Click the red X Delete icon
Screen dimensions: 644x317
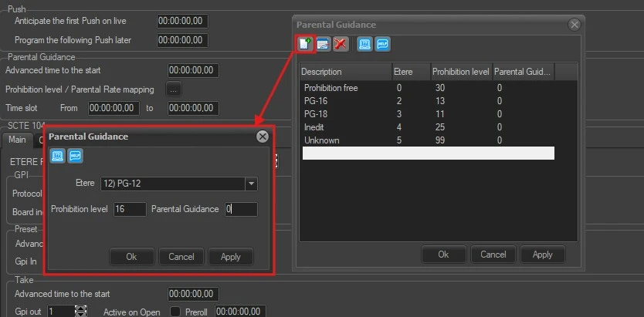340,44
